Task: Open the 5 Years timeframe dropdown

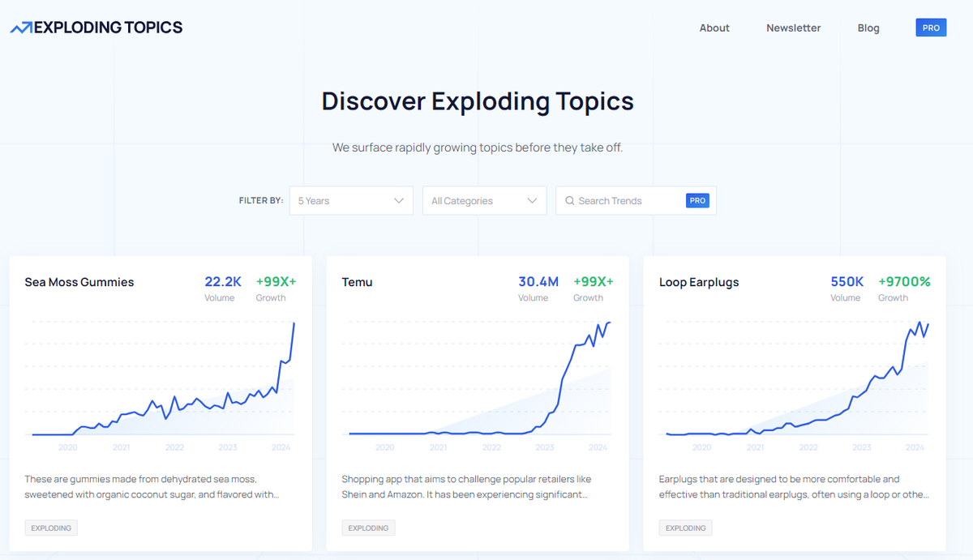Action: click(351, 200)
